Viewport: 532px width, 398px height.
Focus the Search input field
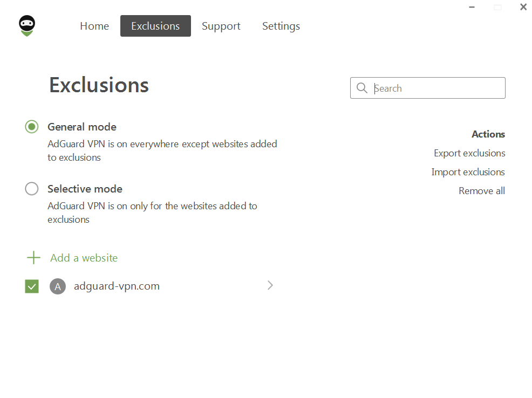click(427, 88)
